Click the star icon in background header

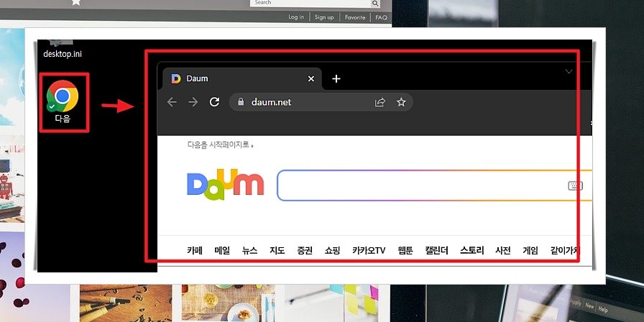(75, 2)
